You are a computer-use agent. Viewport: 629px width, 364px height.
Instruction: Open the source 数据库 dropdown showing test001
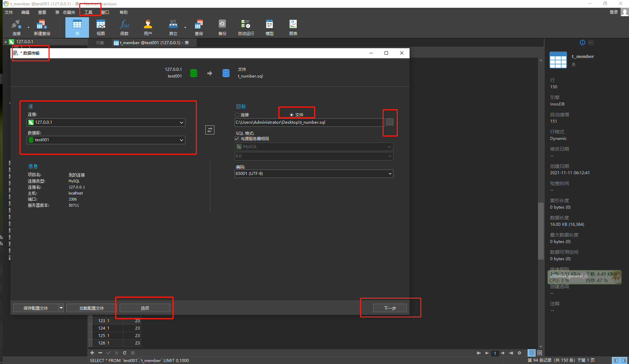pyautogui.click(x=106, y=140)
